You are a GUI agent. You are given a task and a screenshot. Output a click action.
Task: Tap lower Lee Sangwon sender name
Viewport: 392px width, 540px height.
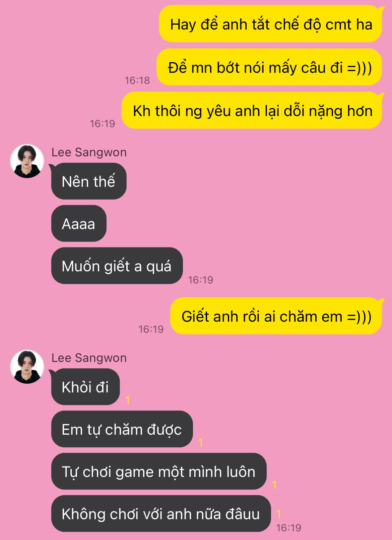coord(89,358)
